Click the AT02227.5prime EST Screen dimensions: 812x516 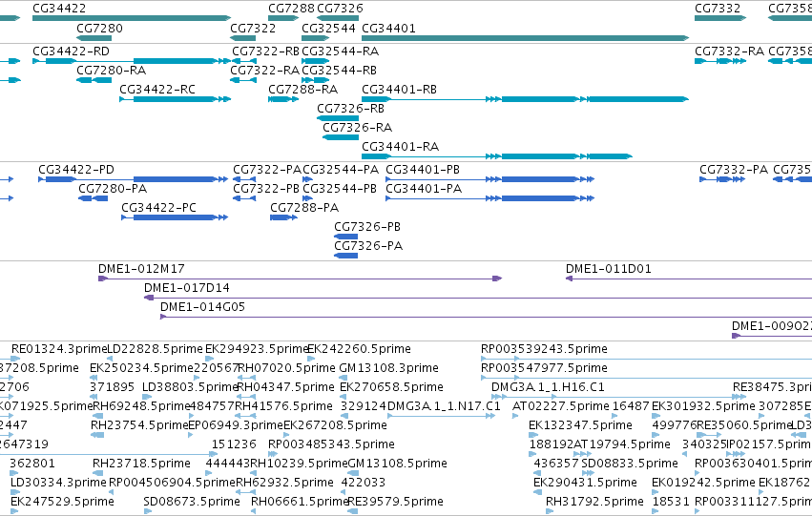point(515,416)
